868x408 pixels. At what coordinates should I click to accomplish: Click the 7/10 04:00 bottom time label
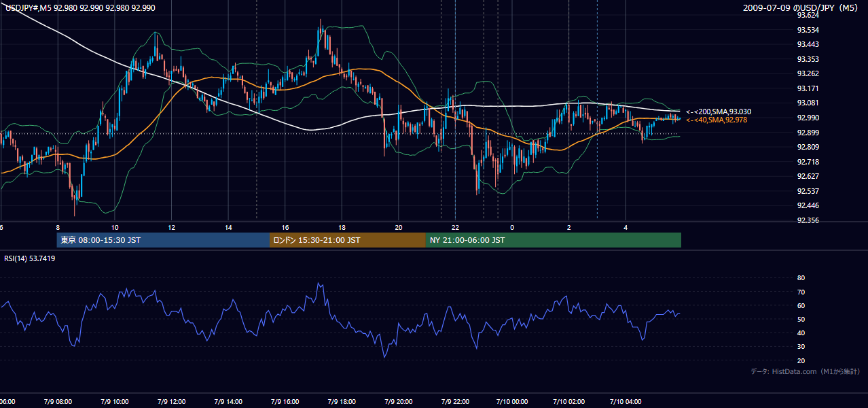[626, 402]
